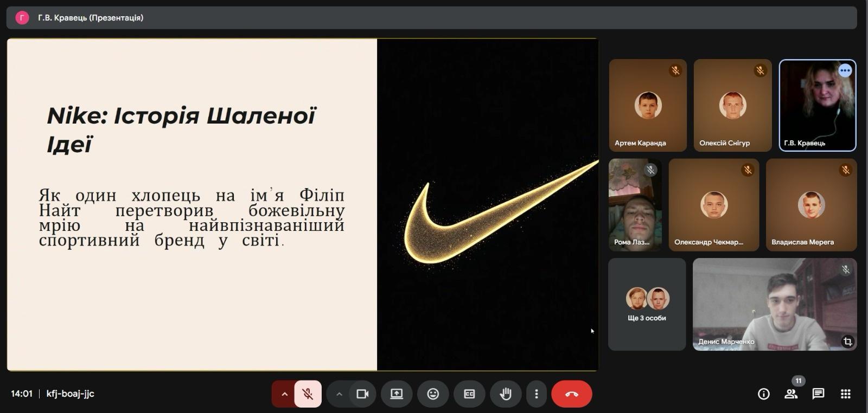Open options on Г.В. Кравець video tile
Viewport: 868px width, 413px height.
coord(845,70)
